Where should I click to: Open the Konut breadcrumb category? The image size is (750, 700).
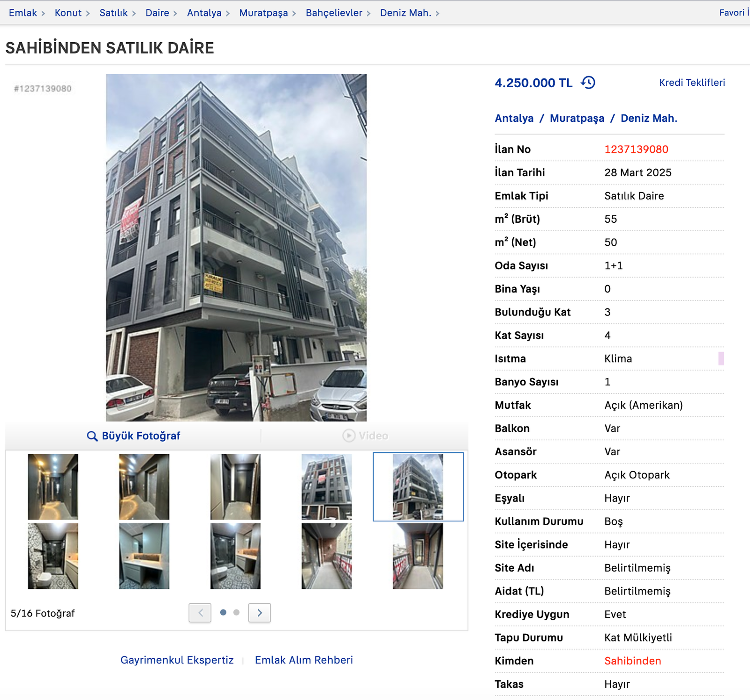pos(68,13)
